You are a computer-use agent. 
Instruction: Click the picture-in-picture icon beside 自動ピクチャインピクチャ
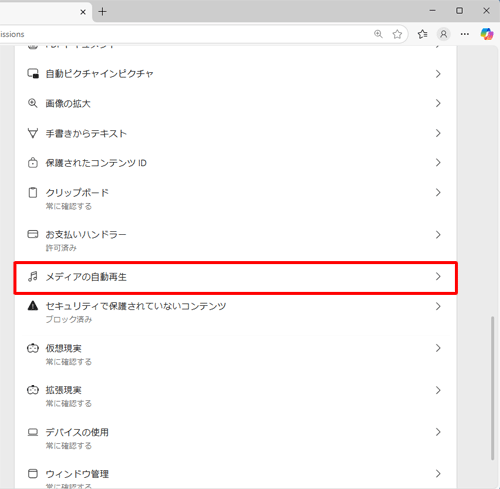coord(33,73)
